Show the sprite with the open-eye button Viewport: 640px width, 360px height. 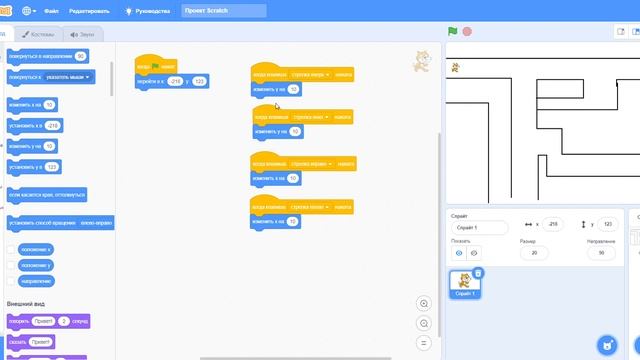tap(459, 253)
